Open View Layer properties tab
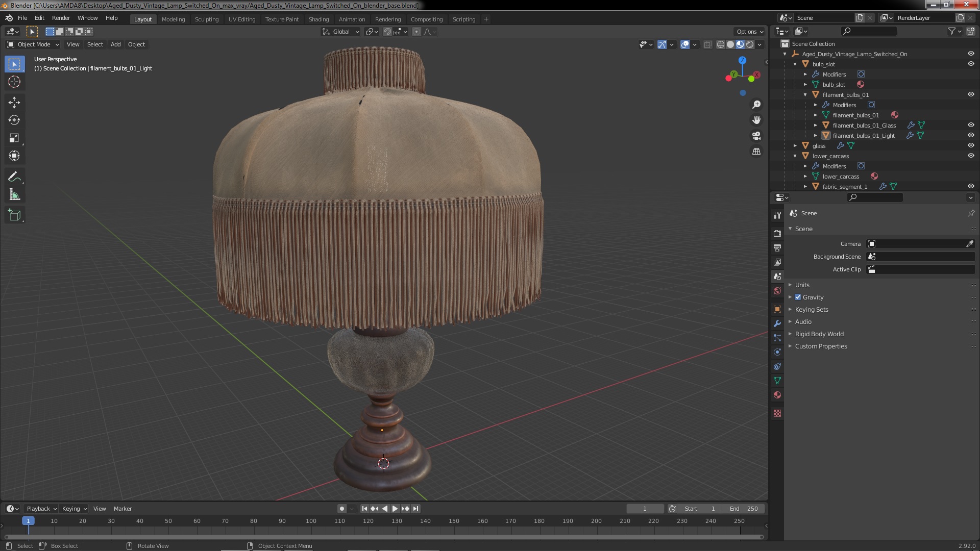The image size is (980, 551). coord(777,262)
